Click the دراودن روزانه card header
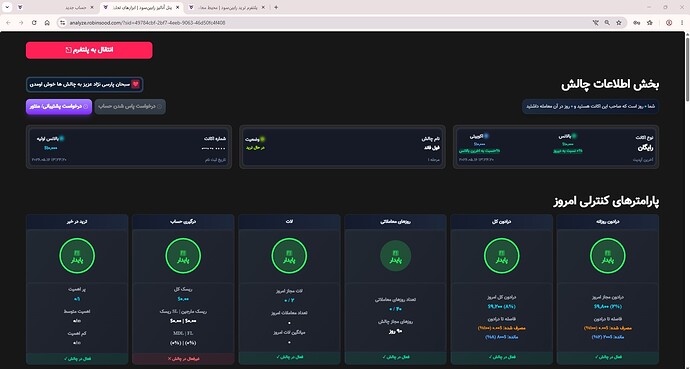This screenshot has height=369, width=690. point(608,222)
